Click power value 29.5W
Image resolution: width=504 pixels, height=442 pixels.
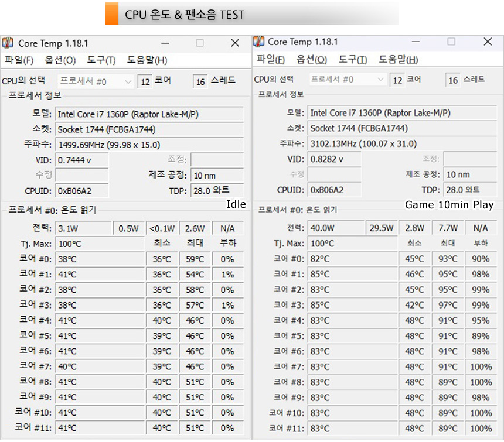point(382,228)
